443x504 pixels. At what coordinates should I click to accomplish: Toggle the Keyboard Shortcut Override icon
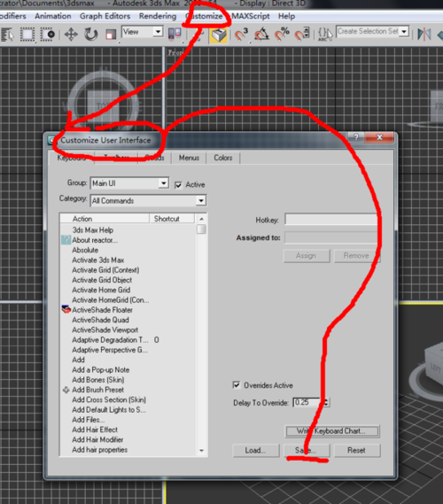pos(218,35)
